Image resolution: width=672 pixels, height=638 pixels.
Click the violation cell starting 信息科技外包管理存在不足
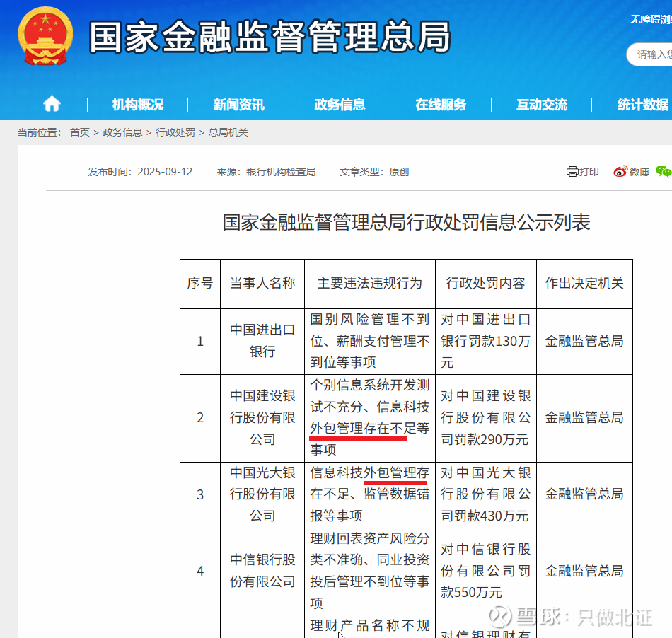(370, 494)
